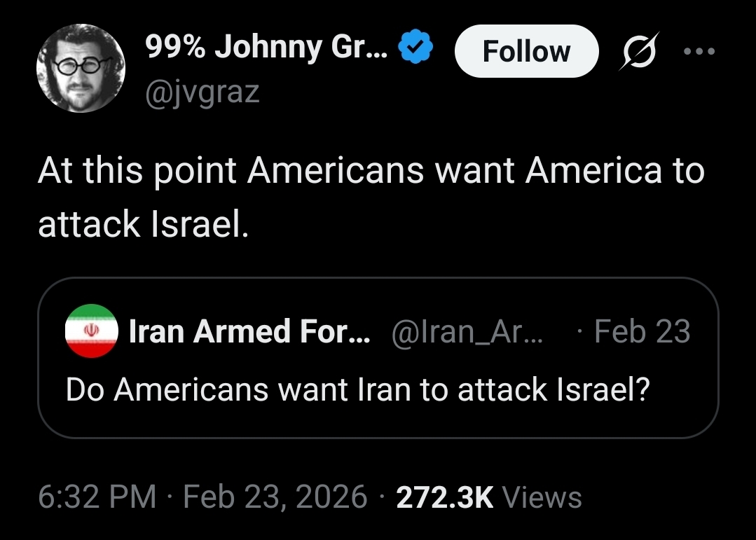Click the @Iran_Ar... handle in quote
The height and width of the screenshot is (540, 756).
(x=467, y=331)
